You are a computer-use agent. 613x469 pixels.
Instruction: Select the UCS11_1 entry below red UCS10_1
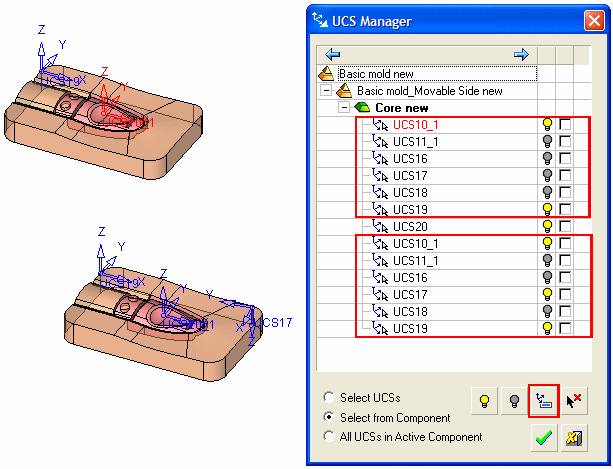pyautogui.click(x=416, y=142)
